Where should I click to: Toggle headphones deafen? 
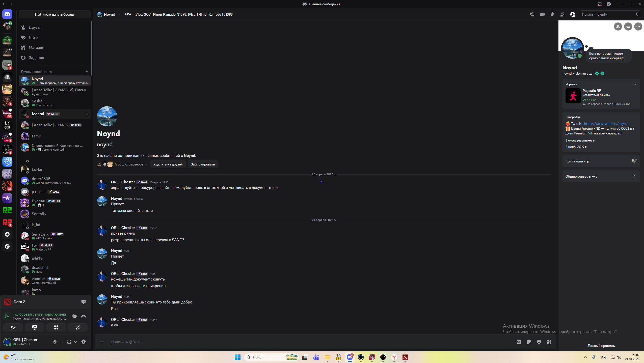[x=69, y=342]
